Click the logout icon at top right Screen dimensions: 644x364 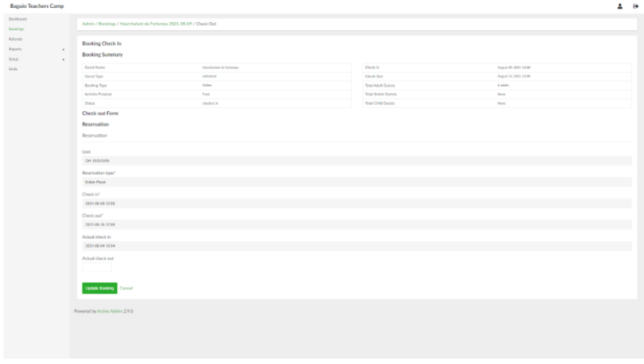634,6
